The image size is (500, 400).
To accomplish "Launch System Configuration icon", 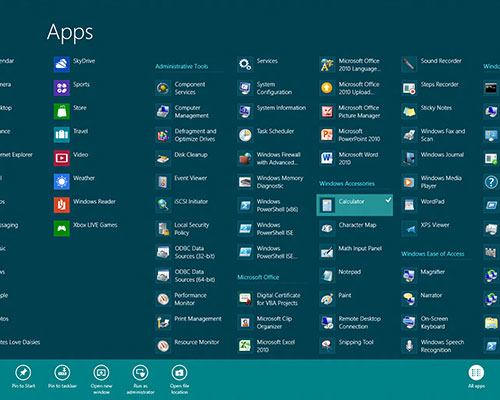I will 245,88.
